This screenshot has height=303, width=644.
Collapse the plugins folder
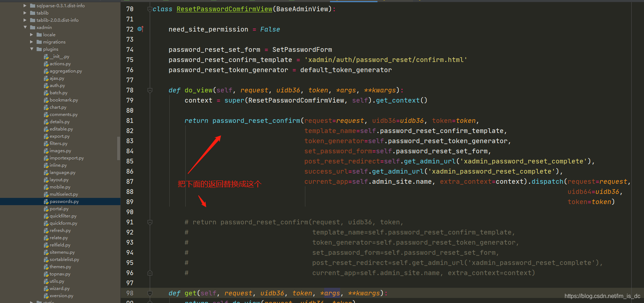point(32,49)
